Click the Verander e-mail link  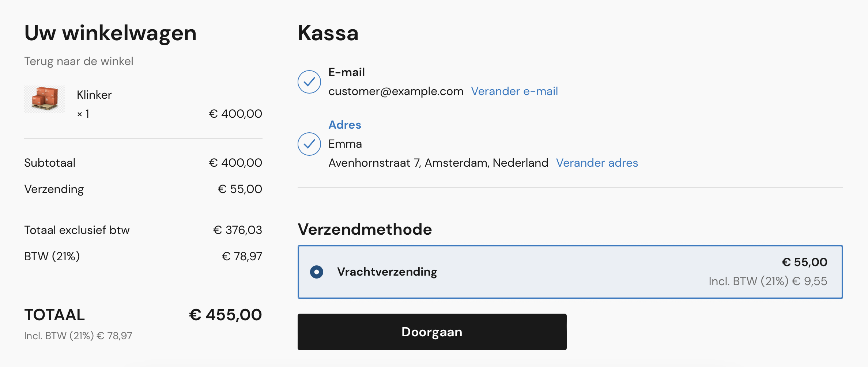point(514,91)
